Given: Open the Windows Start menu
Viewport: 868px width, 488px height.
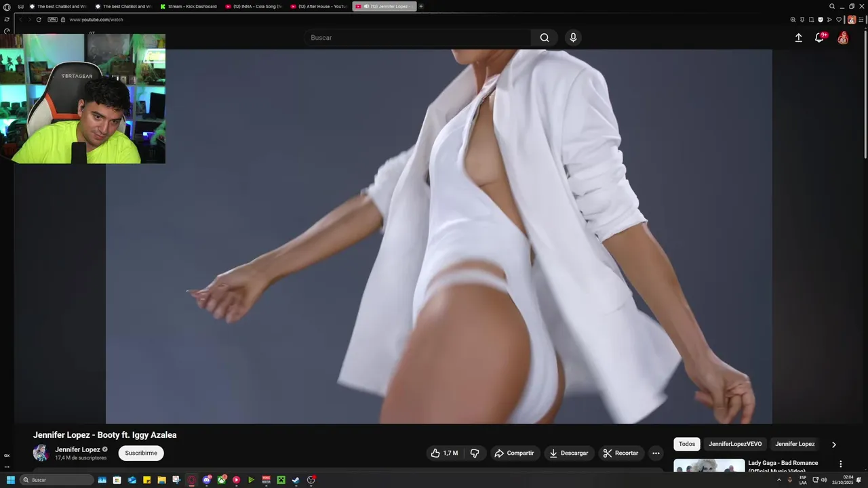Looking at the screenshot, I should [x=10, y=480].
